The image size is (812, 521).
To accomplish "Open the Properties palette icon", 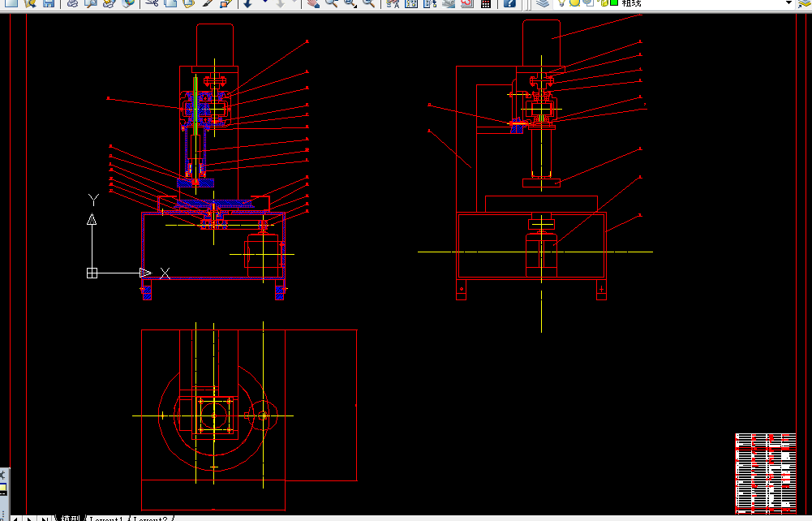I will tap(393, 3).
